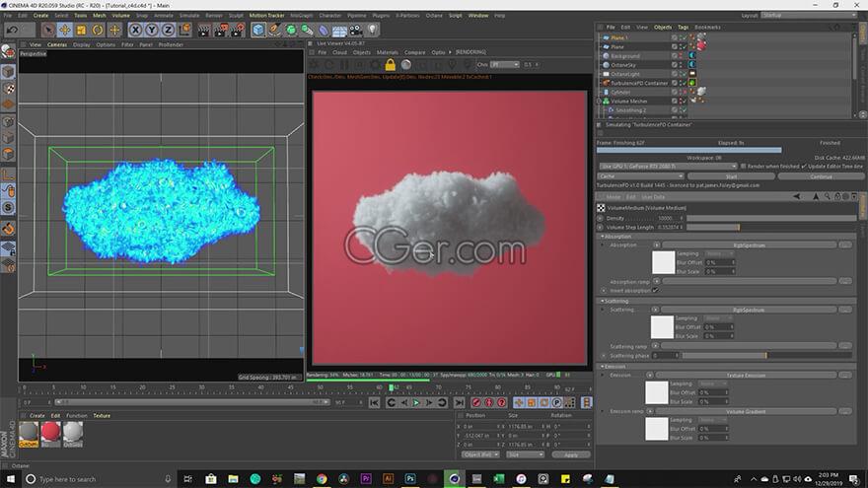Add a Cube primitive object

click(x=258, y=30)
